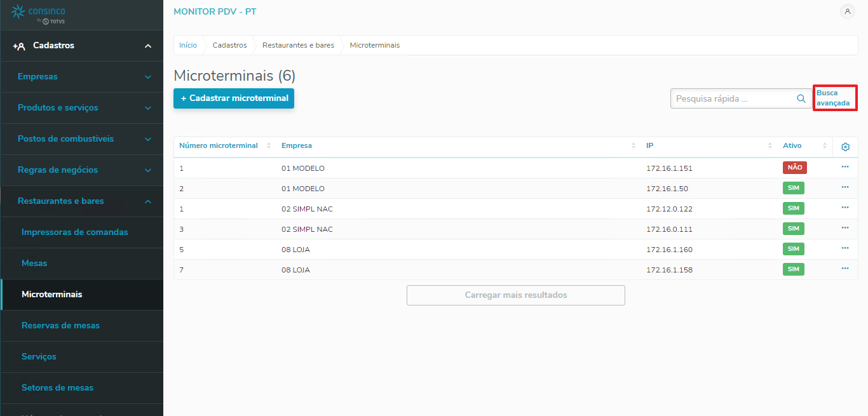Expand Regras de negócios chevron
The width and height of the screenshot is (868, 416).
point(148,170)
